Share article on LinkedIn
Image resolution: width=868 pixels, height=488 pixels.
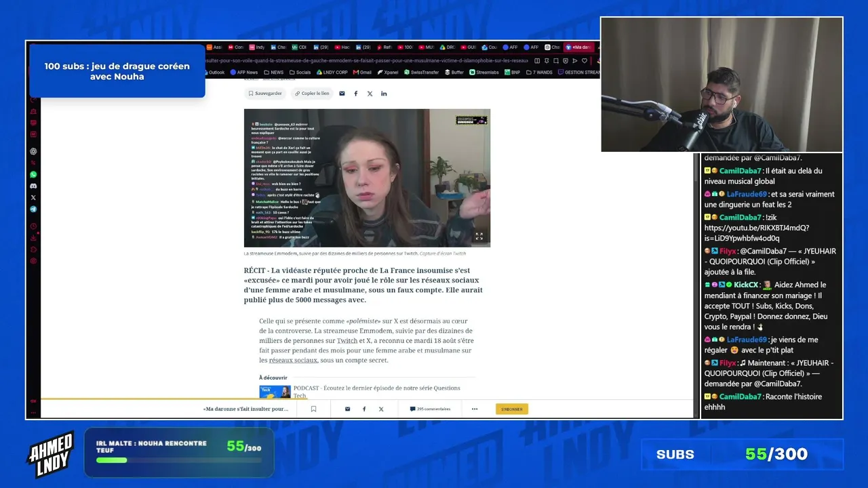pos(384,94)
